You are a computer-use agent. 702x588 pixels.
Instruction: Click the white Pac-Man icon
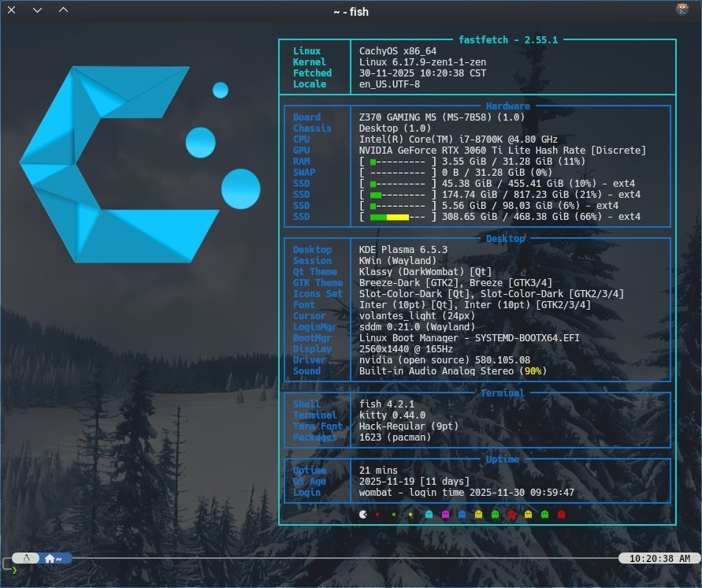pyautogui.click(x=362, y=515)
